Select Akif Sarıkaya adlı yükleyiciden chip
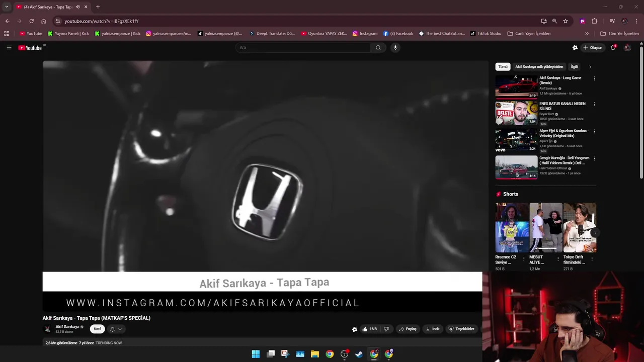Image resolution: width=644 pixels, height=362 pixels. click(x=539, y=67)
